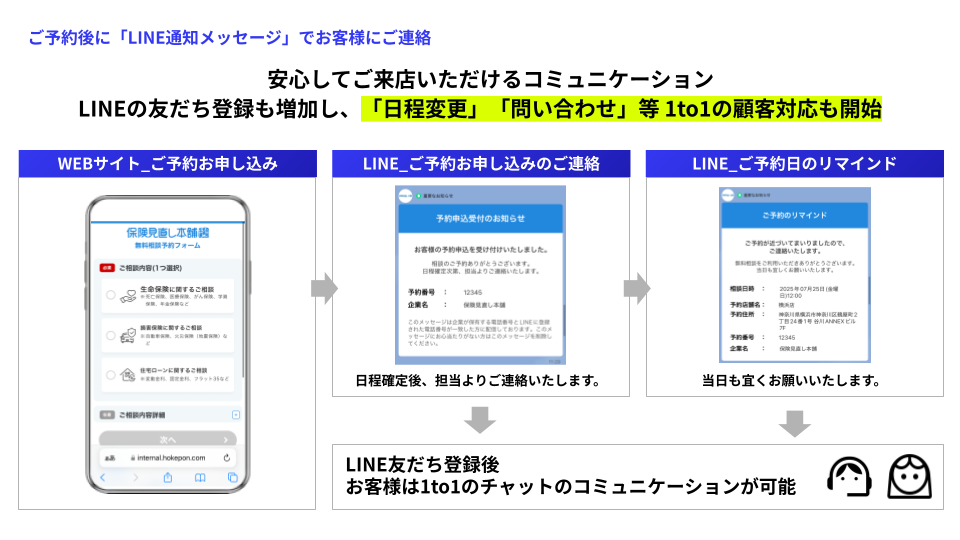
Task: Click the お客様の予約申込を受け付けいたしました text
Action: [x=481, y=250]
